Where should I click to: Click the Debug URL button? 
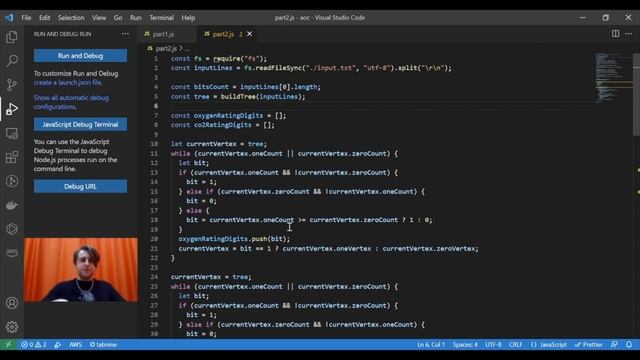pyautogui.click(x=80, y=186)
